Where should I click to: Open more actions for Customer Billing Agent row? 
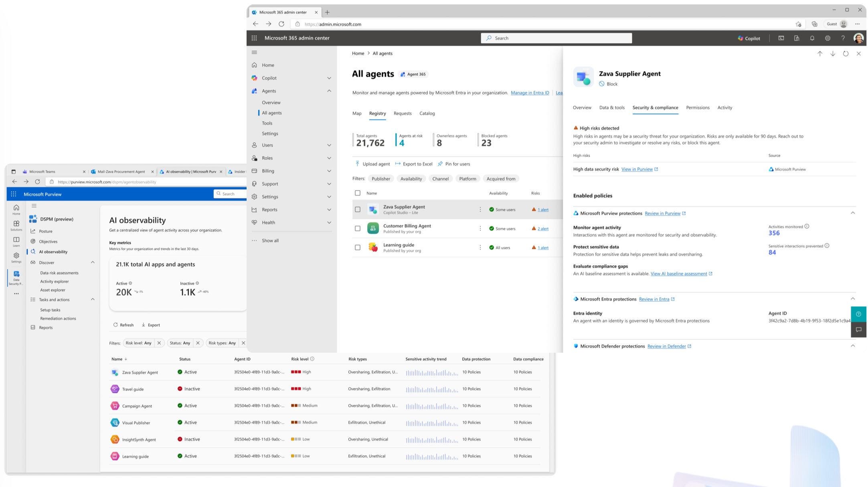[x=480, y=228]
